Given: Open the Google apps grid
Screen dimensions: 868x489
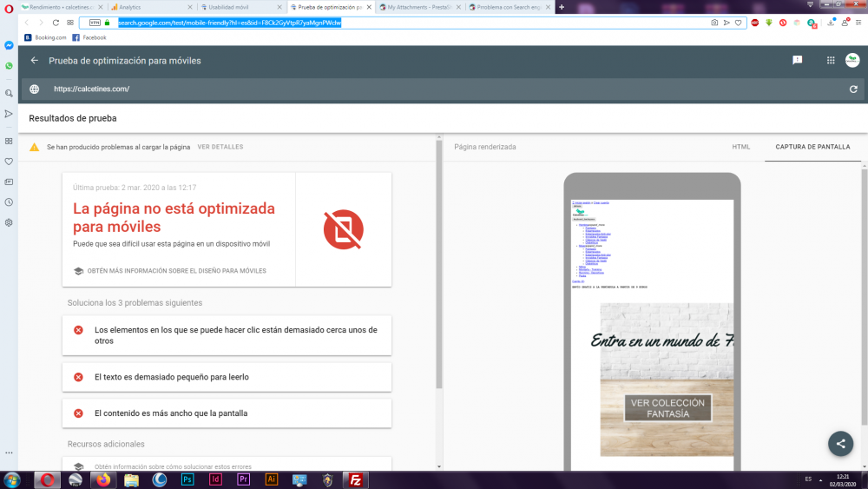Looking at the screenshot, I should click(831, 60).
